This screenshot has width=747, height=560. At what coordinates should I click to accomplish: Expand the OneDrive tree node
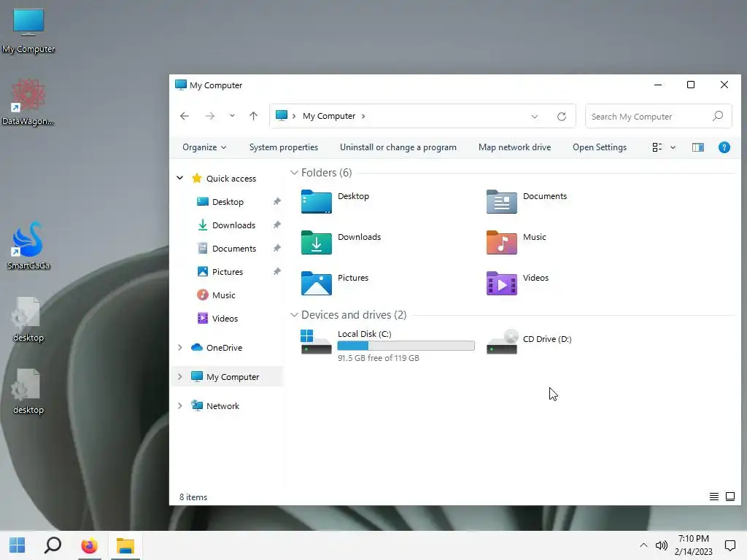(x=179, y=348)
